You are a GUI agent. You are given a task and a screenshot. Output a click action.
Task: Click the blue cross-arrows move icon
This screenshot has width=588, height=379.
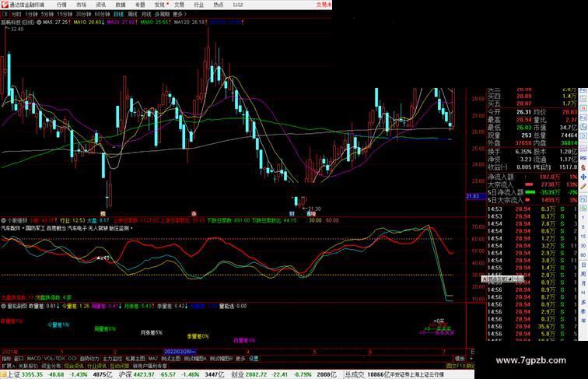(x=583, y=177)
